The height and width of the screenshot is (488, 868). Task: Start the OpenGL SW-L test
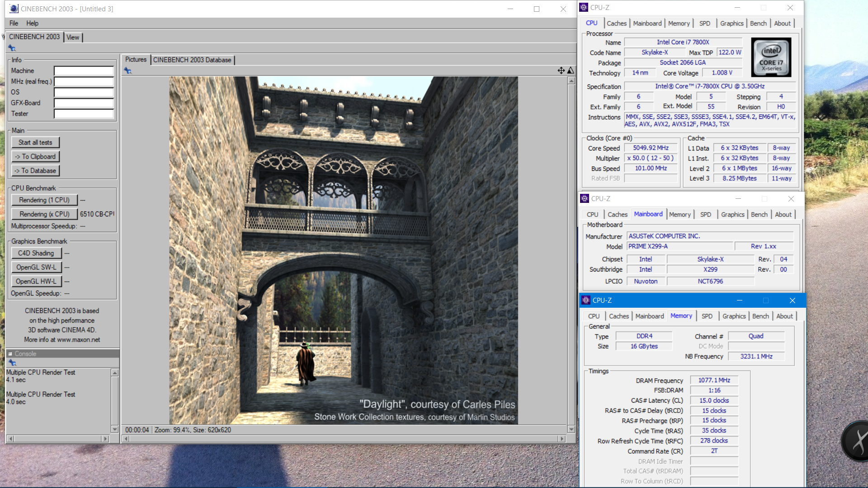36,267
